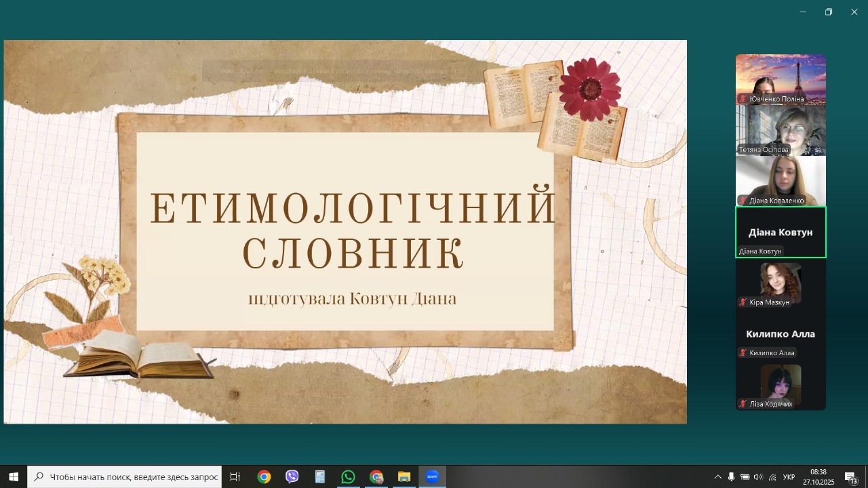The width and height of the screenshot is (868, 488).
Task: Click the microphone icon in system tray
Action: click(x=731, y=477)
